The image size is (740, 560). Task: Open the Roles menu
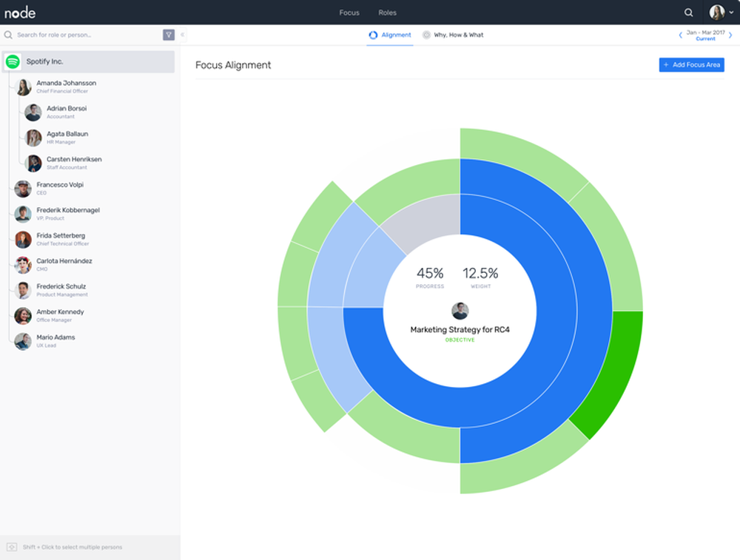(x=388, y=13)
